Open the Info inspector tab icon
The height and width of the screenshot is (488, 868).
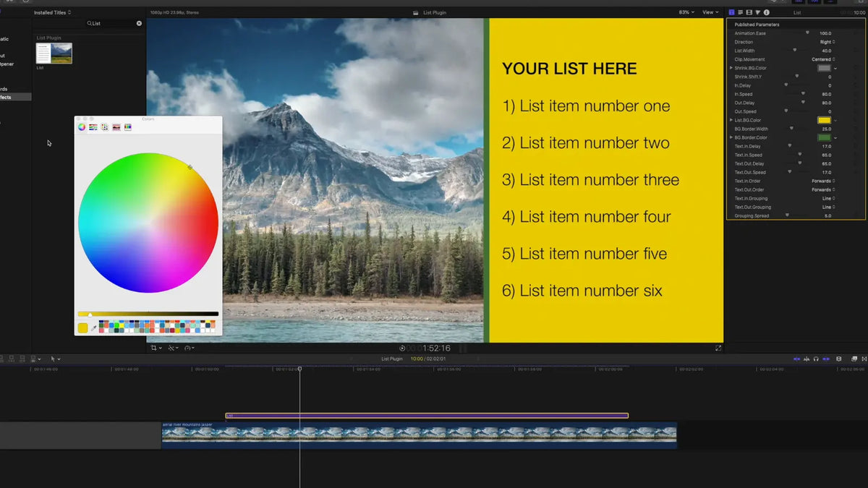coord(767,12)
